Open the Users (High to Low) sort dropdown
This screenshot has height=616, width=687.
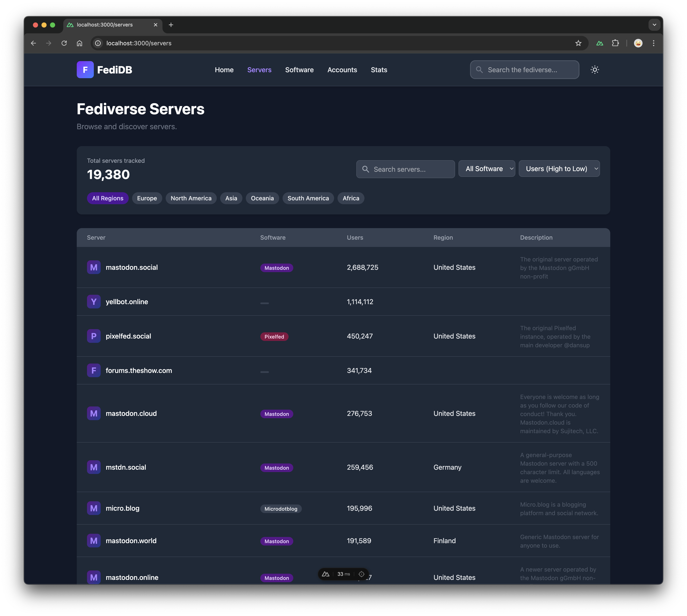[x=559, y=168]
